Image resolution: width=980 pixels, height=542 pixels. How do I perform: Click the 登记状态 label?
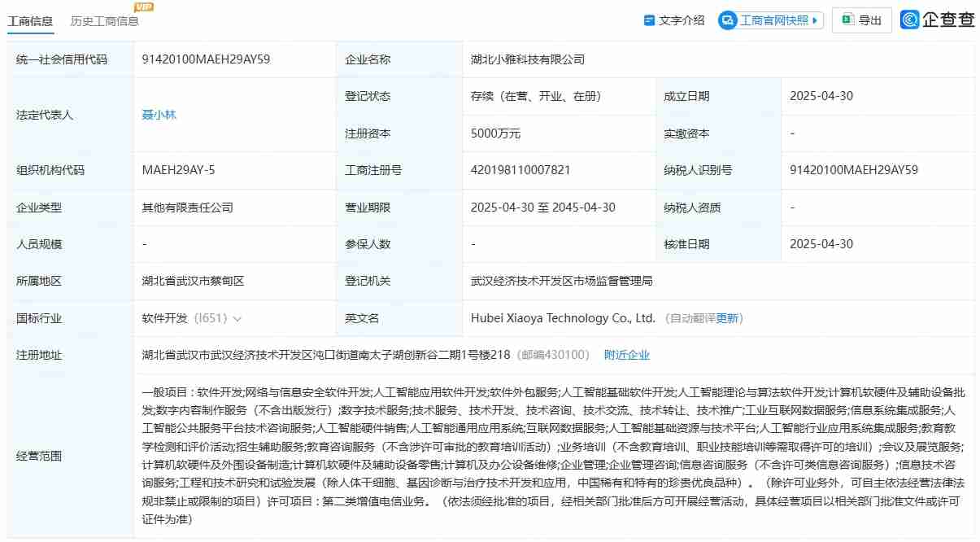[x=368, y=96]
